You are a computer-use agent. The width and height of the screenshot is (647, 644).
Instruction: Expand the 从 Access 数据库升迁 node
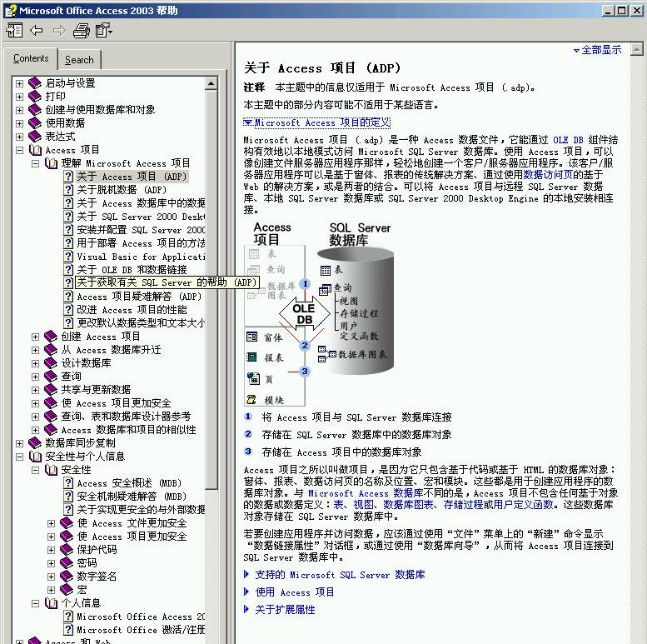(36, 350)
